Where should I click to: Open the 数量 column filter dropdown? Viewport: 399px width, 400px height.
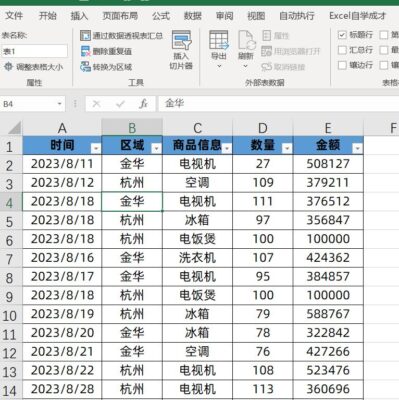(287, 148)
